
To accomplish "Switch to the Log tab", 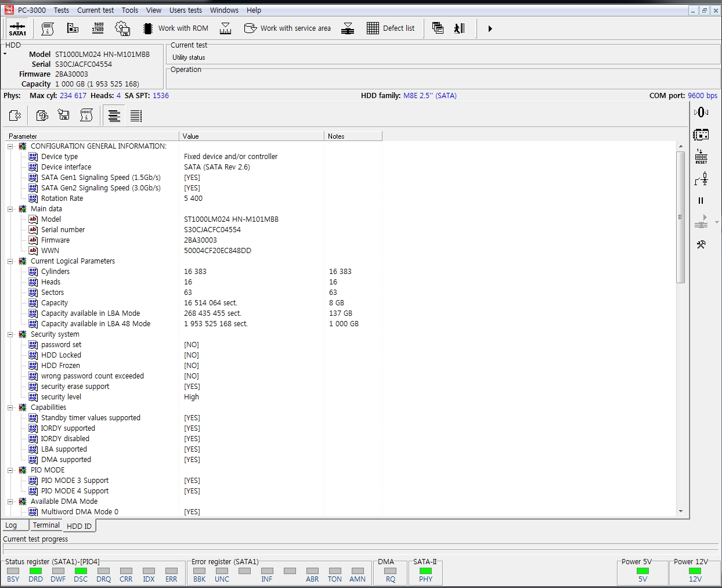I will 12,525.
